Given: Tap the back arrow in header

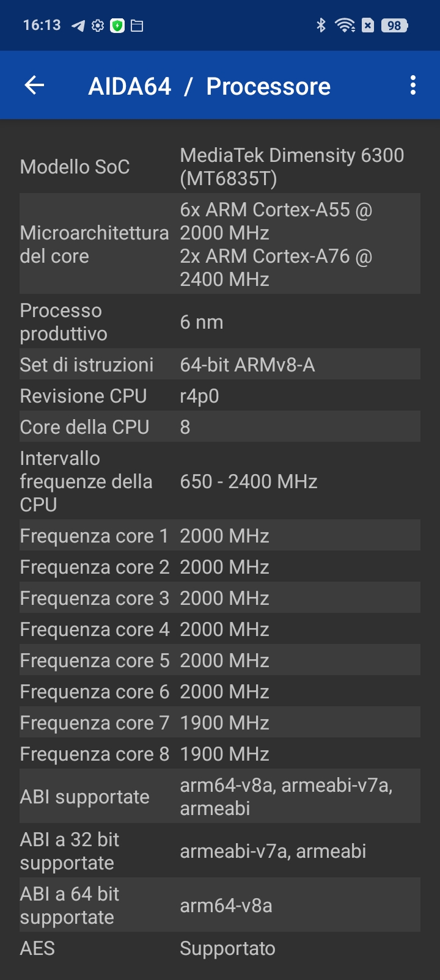Looking at the screenshot, I should click(x=34, y=86).
